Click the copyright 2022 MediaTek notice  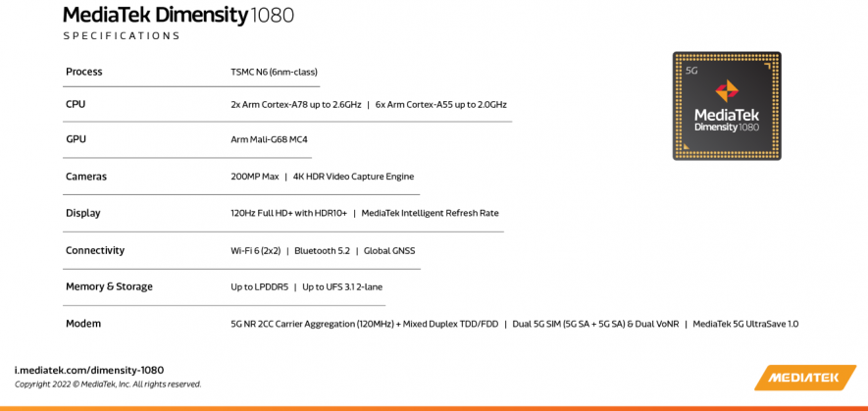108,385
